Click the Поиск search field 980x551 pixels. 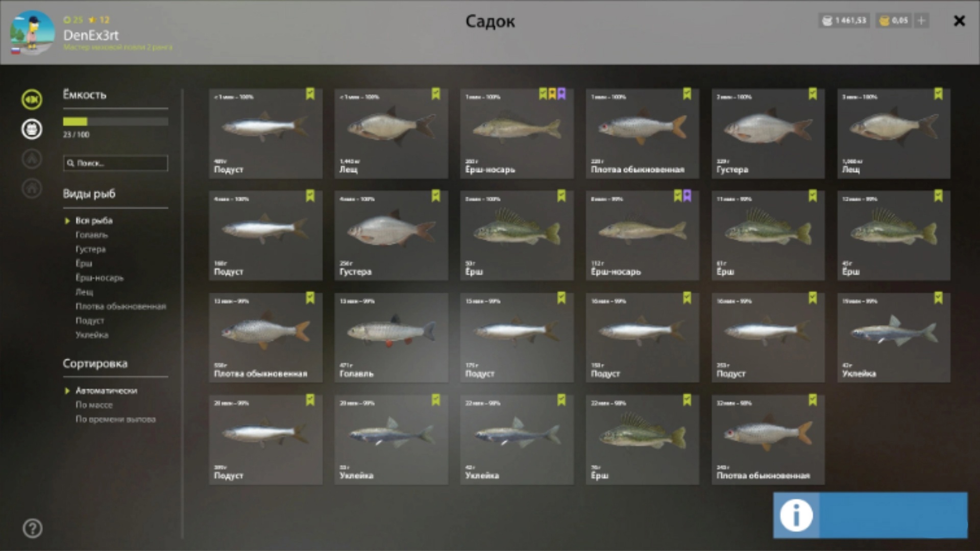115,163
